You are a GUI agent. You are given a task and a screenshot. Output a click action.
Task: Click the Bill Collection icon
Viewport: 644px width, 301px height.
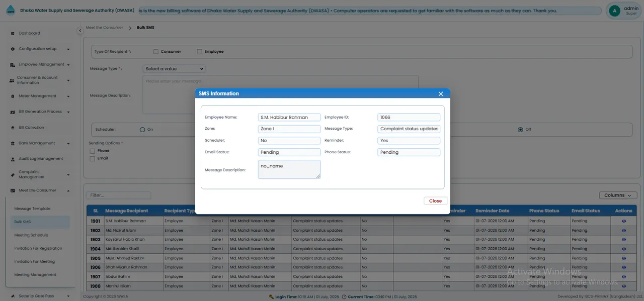click(x=13, y=128)
